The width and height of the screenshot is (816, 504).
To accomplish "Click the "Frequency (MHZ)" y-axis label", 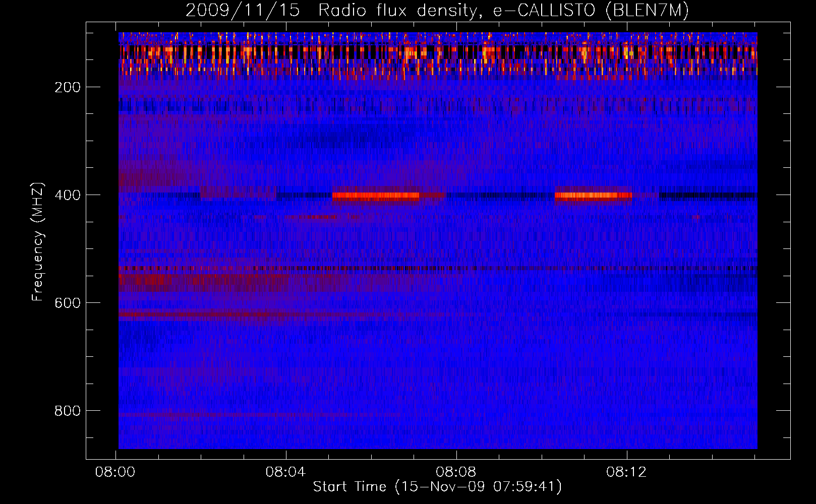I will (x=38, y=242).
